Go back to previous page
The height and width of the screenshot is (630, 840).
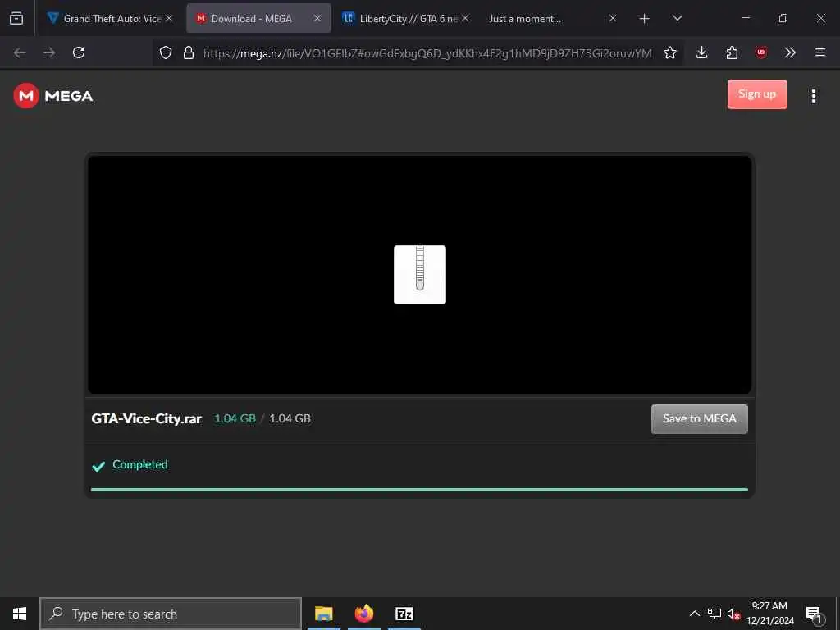click(20, 52)
